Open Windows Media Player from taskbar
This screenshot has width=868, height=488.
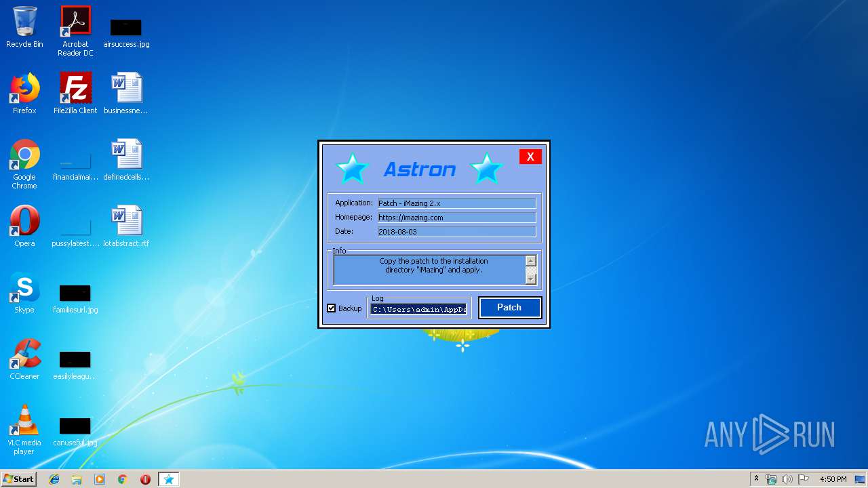(x=100, y=479)
